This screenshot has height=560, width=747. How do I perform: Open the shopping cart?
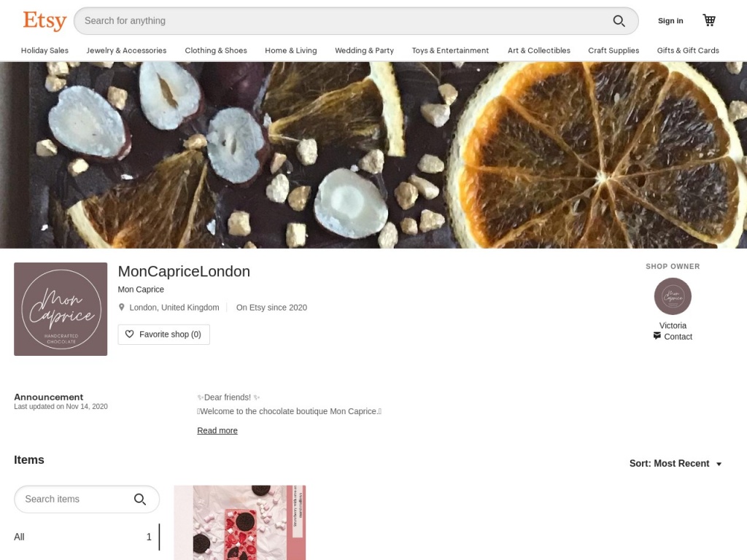[x=709, y=20]
